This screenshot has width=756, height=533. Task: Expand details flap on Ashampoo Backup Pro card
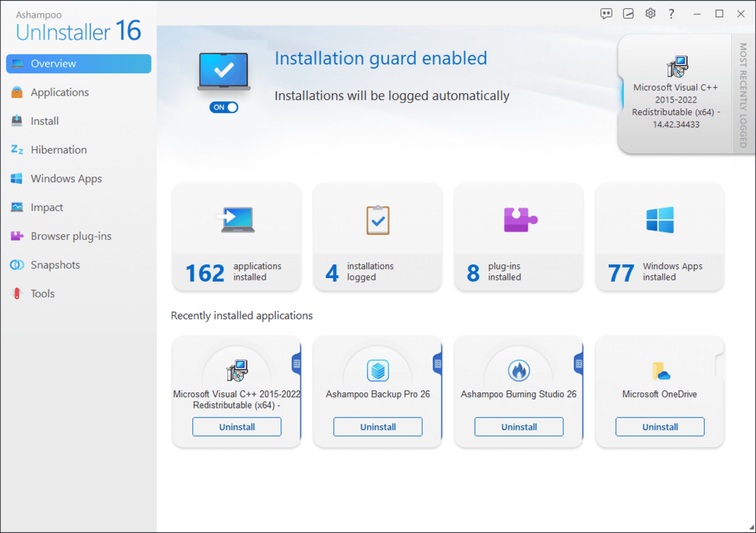point(437,364)
